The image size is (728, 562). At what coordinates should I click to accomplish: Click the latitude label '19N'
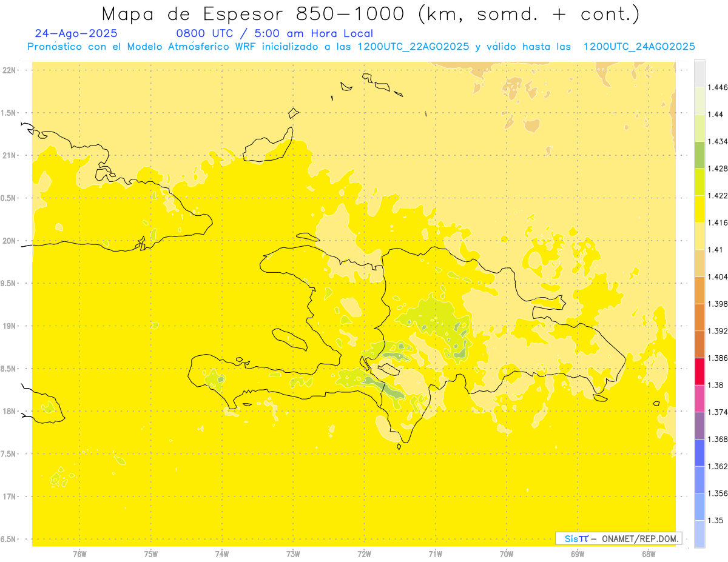click(9, 326)
